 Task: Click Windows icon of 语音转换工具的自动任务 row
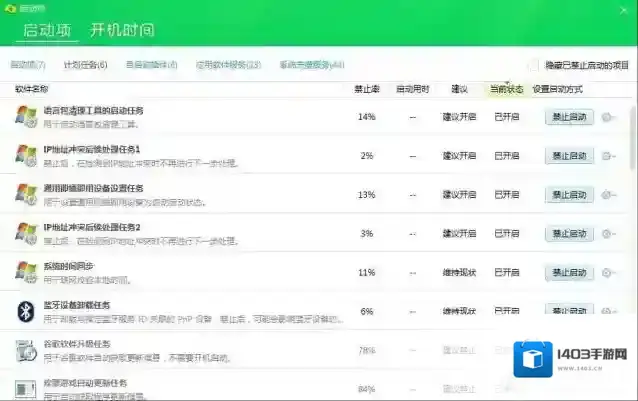pyautogui.click(x=26, y=117)
